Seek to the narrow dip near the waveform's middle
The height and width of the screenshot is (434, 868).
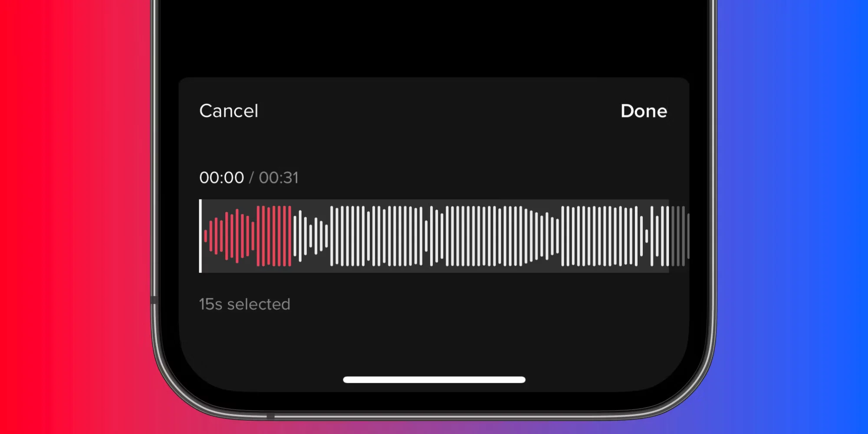tap(426, 236)
